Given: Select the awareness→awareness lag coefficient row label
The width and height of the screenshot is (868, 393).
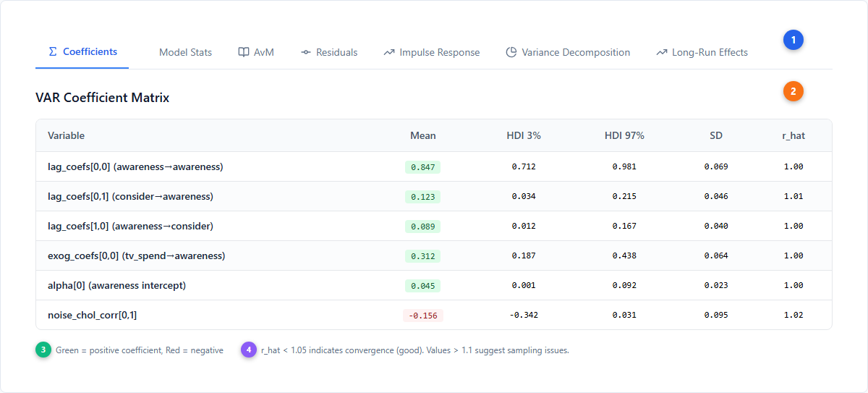Looking at the screenshot, I should pos(135,166).
